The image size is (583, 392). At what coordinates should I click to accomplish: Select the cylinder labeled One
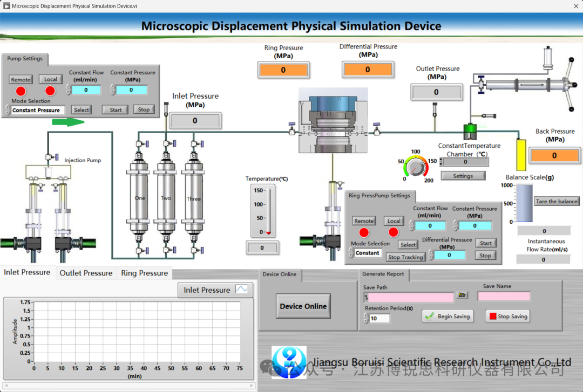pos(139,198)
